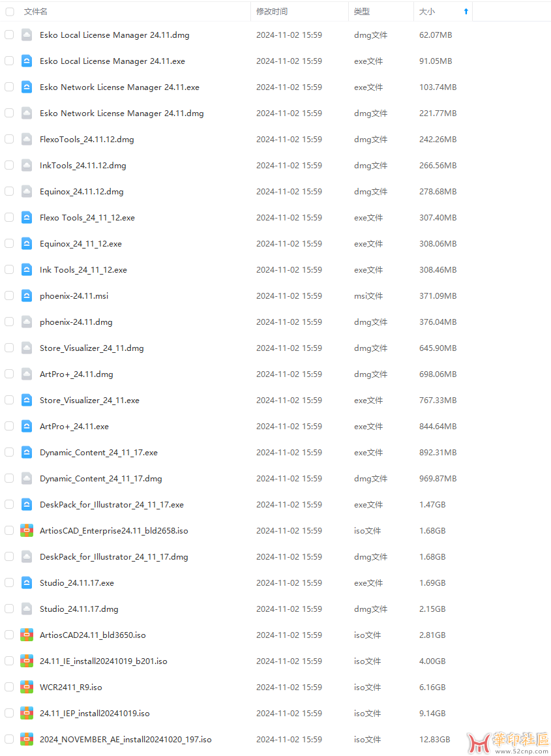
Task: Sort by the 类型 column header
Action: pyautogui.click(x=361, y=12)
